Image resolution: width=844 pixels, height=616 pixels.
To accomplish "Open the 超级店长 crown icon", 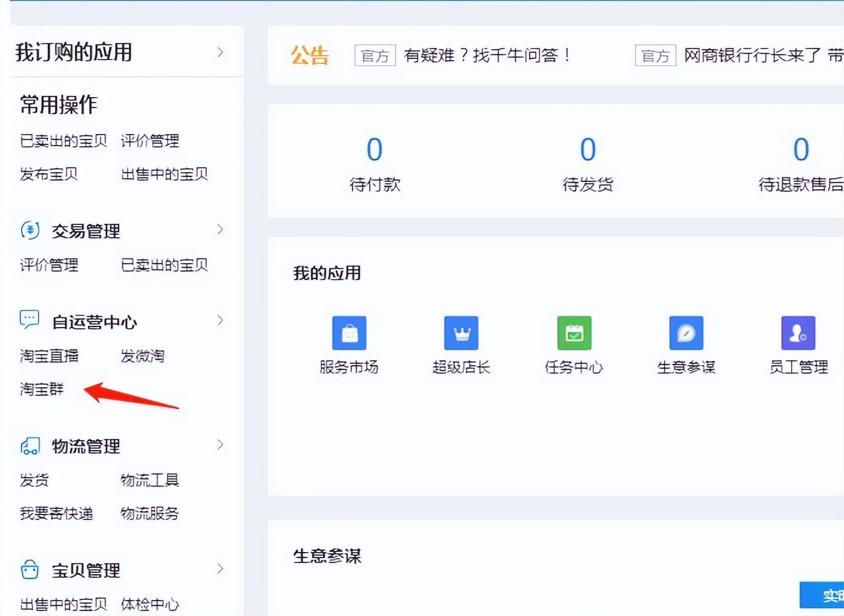I will pos(461,333).
